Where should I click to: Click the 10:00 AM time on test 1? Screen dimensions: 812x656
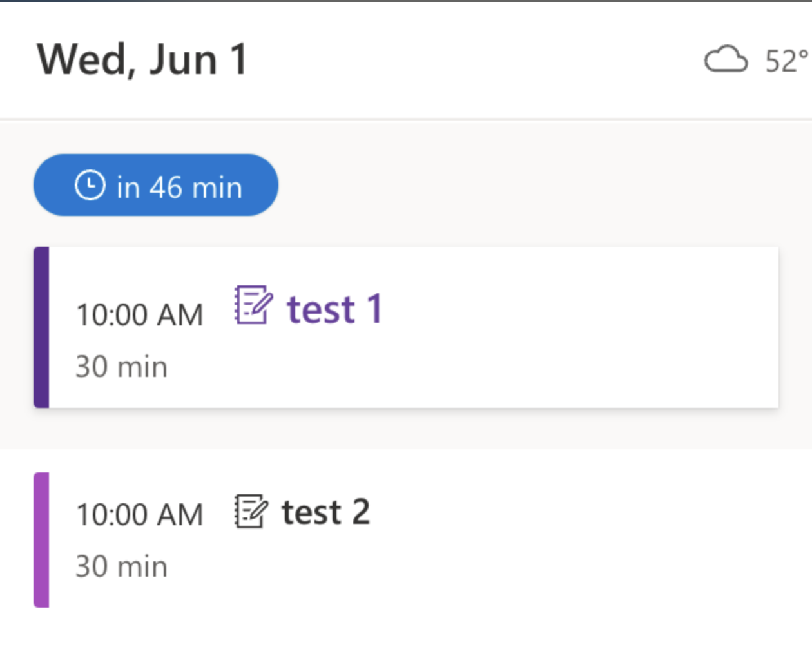click(139, 315)
